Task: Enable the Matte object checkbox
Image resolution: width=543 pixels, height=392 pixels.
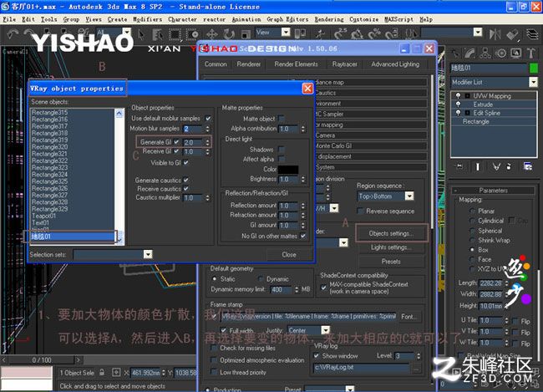Action: 282,119
